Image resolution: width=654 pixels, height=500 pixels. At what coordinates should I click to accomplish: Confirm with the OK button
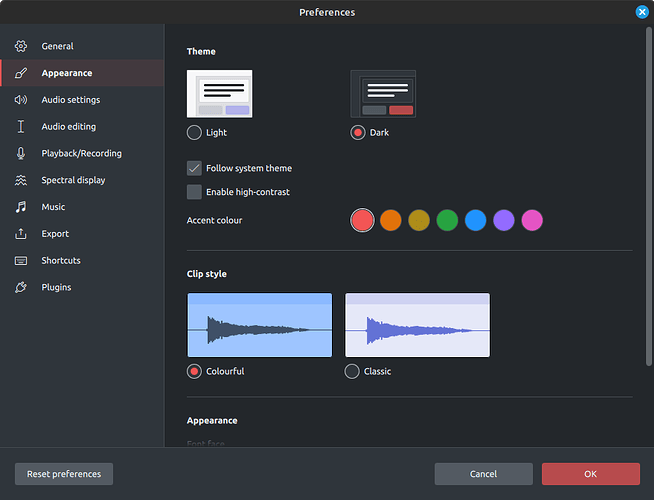coord(591,474)
